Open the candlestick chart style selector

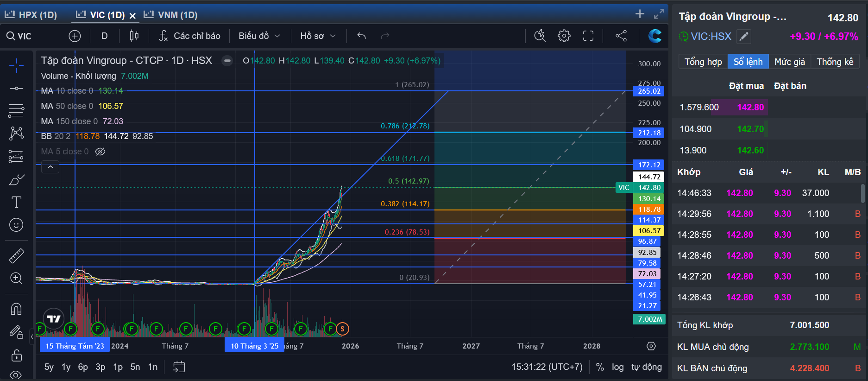[134, 36]
